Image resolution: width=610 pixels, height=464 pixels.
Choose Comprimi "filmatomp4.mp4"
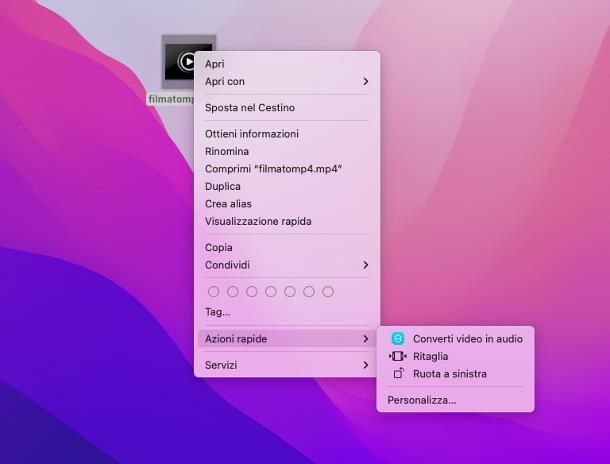(287, 169)
